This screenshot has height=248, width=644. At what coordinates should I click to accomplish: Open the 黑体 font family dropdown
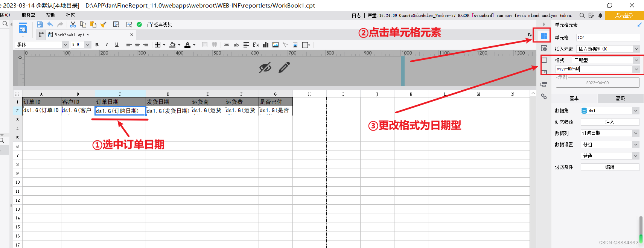(x=65, y=45)
